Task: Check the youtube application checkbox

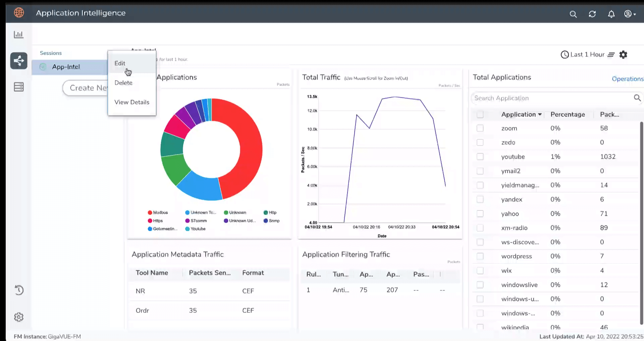Action: click(x=480, y=157)
